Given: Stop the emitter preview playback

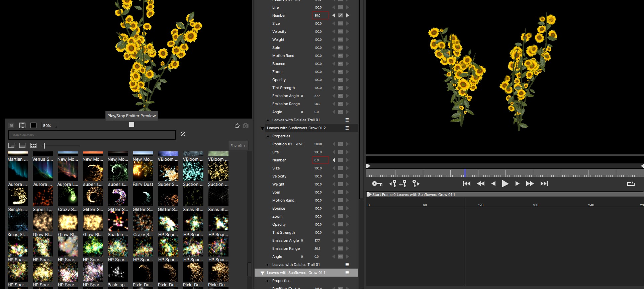Looking at the screenshot, I should [131, 125].
